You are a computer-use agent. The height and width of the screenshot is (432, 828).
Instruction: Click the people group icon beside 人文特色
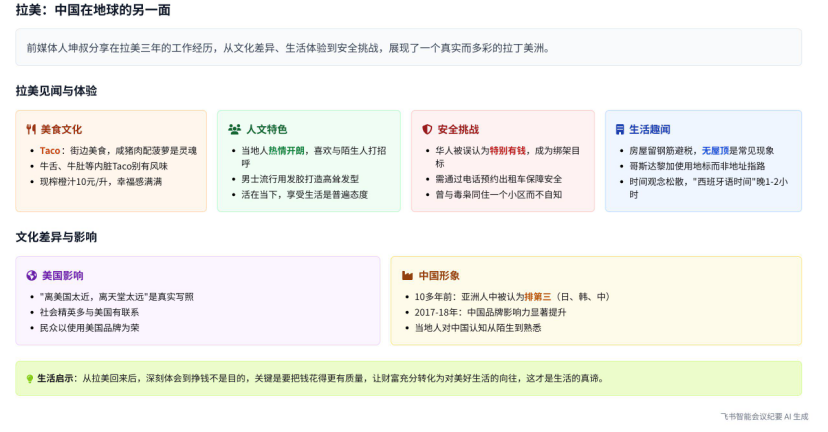234,129
